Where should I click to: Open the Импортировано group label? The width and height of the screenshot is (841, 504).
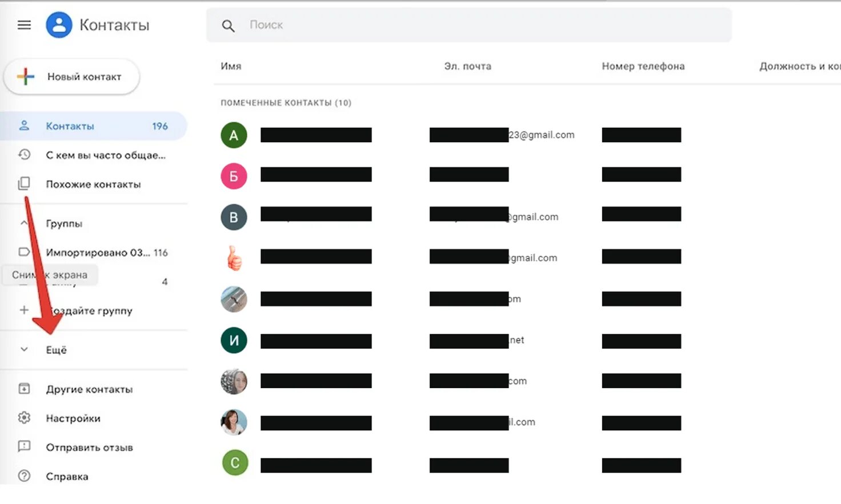(97, 252)
